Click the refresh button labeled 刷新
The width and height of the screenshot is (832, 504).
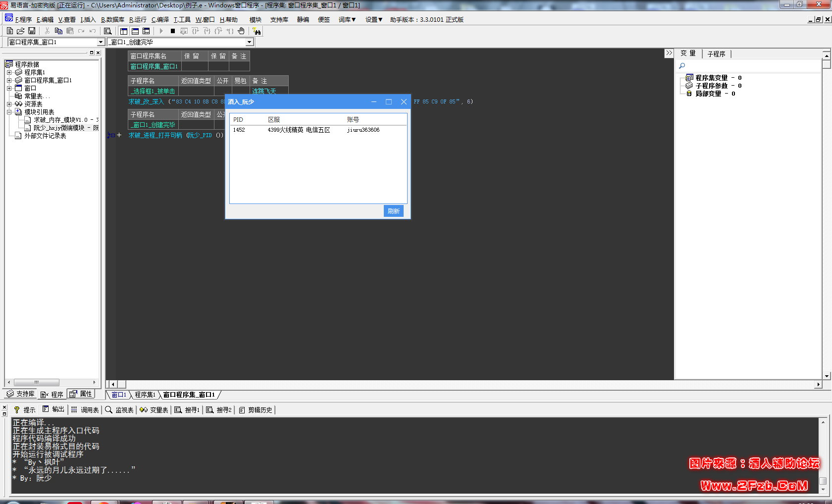pos(394,211)
